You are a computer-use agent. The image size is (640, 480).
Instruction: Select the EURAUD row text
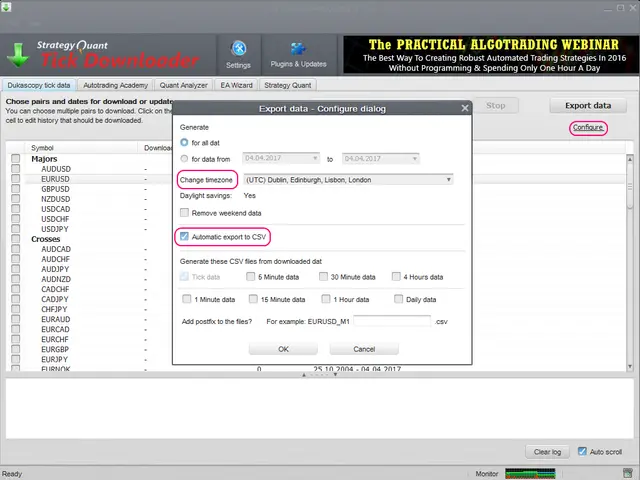[x=56, y=319]
